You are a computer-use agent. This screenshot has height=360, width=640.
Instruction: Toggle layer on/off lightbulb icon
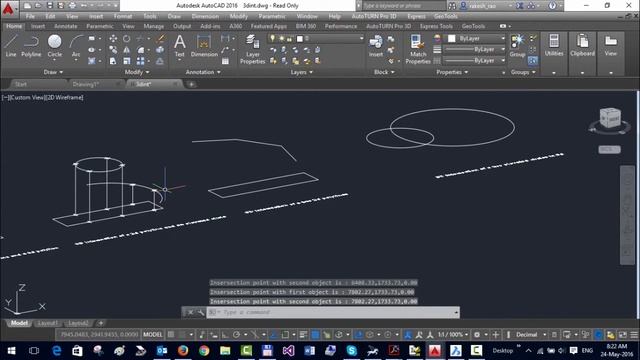coord(273,38)
